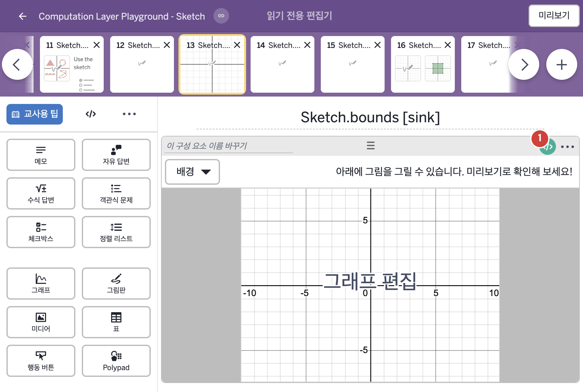Viewport: 583px width, 392px height.
Task: Open the 교사용 팁 teacher tips button
Action: [34, 114]
